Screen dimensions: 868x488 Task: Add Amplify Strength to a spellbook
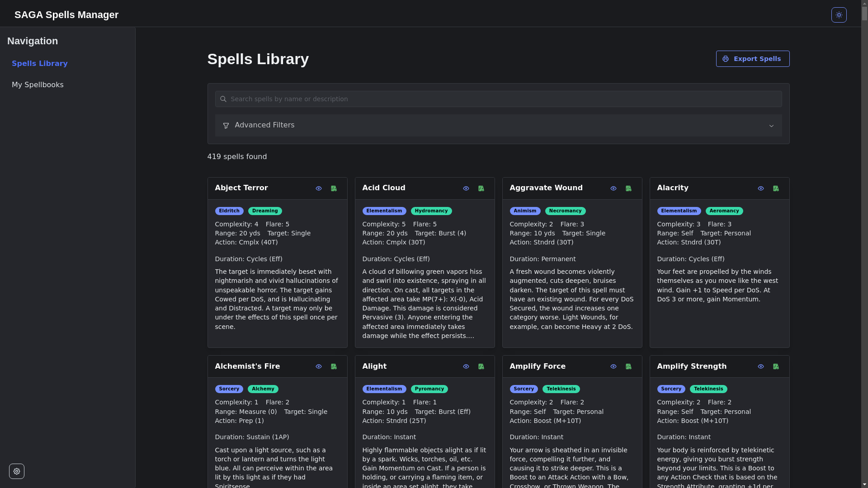pos(776,366)
